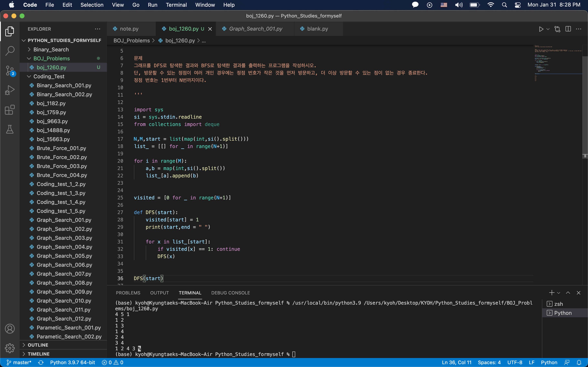This screenshot has height=367, width=588.
Task: Click the master branch status button
Action: coord(19,362)
